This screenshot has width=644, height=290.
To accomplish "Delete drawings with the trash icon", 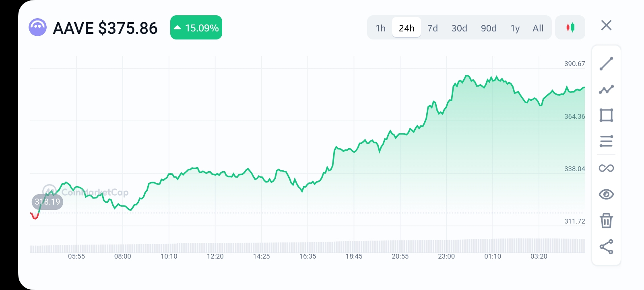I will pyautogui.click(x=606, y=221).
